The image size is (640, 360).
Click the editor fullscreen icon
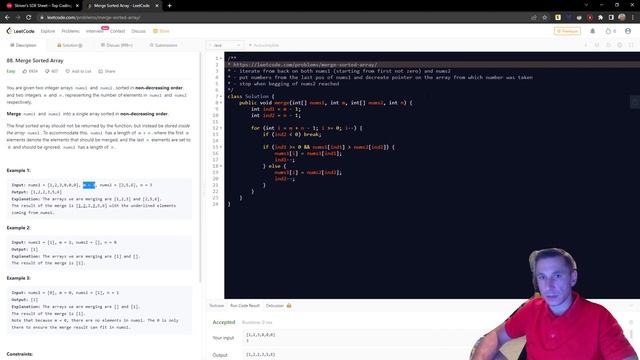pyautogui.click(x=631, y=45)
